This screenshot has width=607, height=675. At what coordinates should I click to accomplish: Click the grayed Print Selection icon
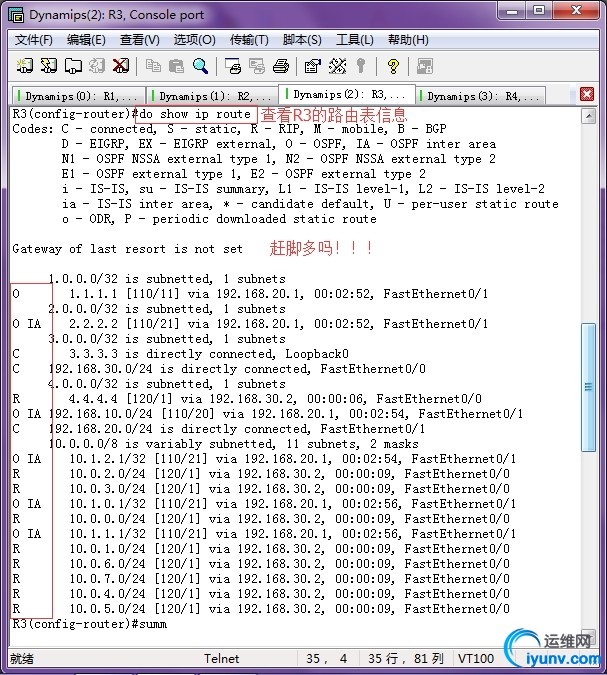pos(257,66)
